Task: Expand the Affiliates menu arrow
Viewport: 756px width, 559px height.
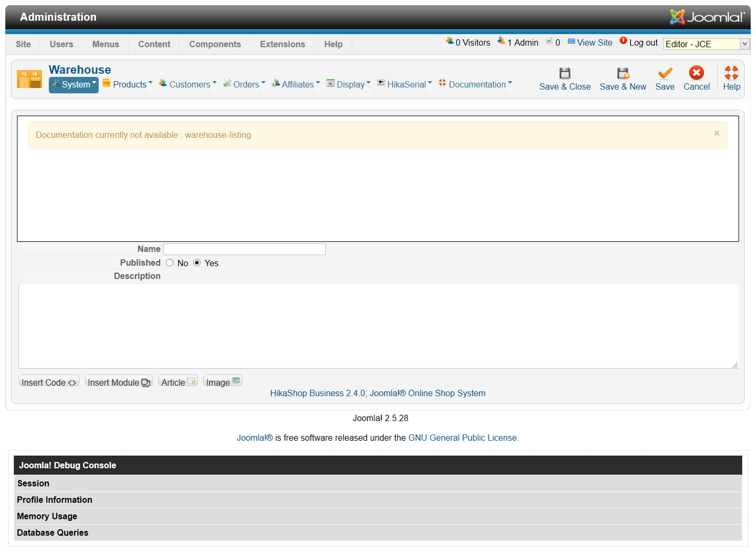Action: point(318,82)
